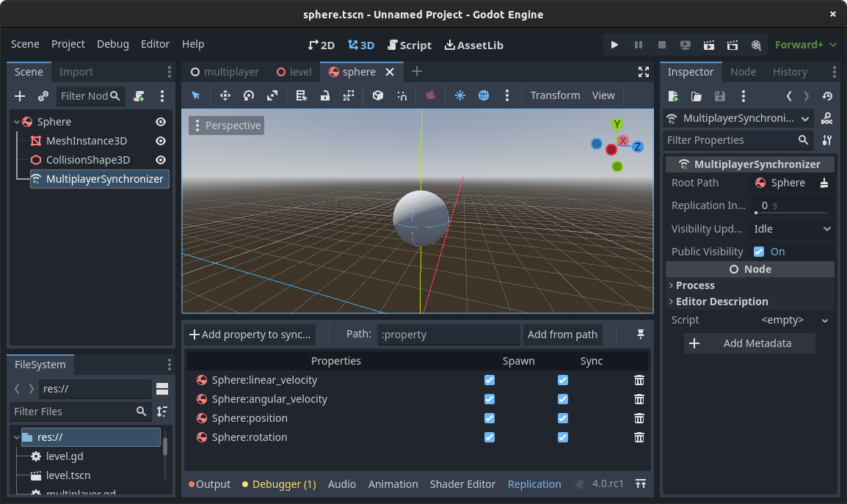
Task: Click the Add from path button
Action: [562, 335]
